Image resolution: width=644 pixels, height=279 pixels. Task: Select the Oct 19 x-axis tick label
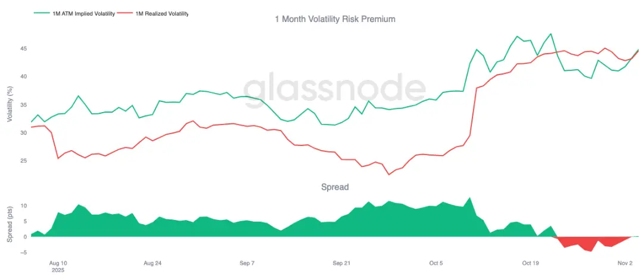pos(530,262)
